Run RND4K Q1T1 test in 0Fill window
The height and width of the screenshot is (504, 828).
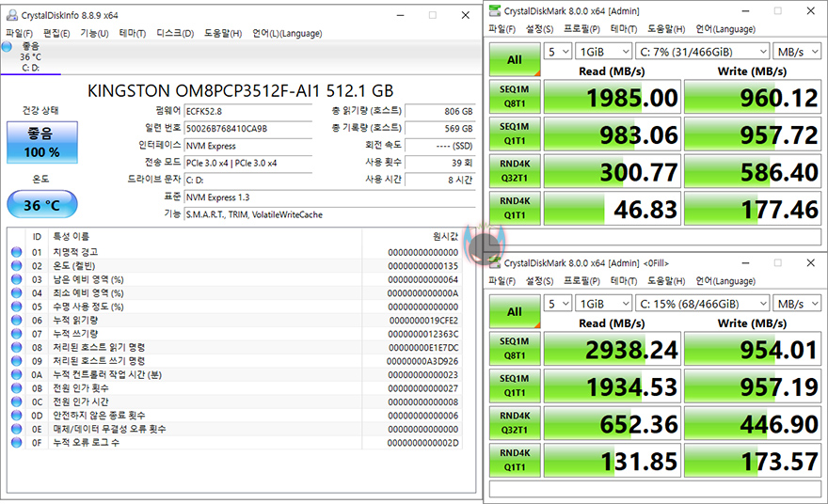(x=515, y=460)
